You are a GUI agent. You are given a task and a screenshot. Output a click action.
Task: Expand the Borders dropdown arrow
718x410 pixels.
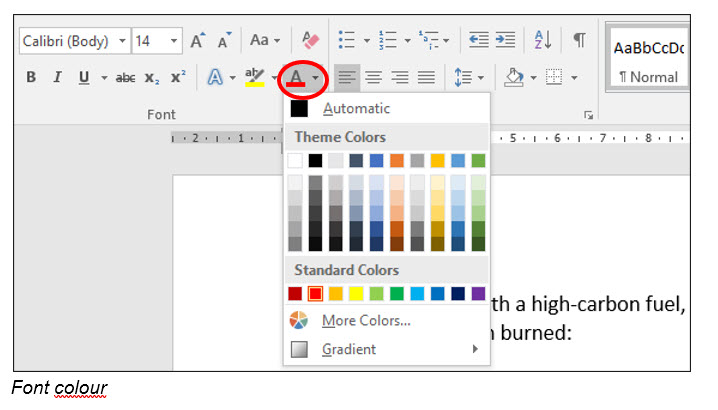574,78
